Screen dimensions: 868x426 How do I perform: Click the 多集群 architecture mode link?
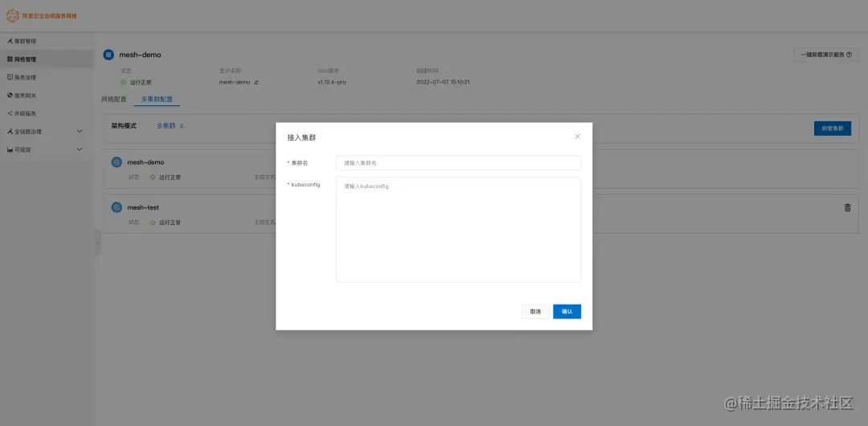166,125
